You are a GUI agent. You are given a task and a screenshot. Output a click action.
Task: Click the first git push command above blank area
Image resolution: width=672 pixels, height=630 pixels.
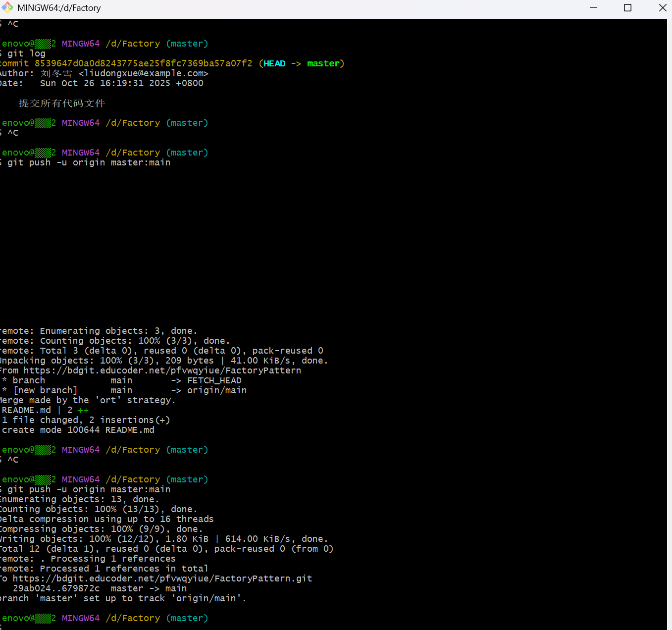[x=89, y=162]
